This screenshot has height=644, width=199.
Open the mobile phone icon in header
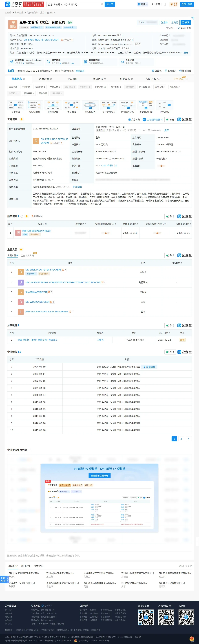pyautogui.click(x=165, y=4)
